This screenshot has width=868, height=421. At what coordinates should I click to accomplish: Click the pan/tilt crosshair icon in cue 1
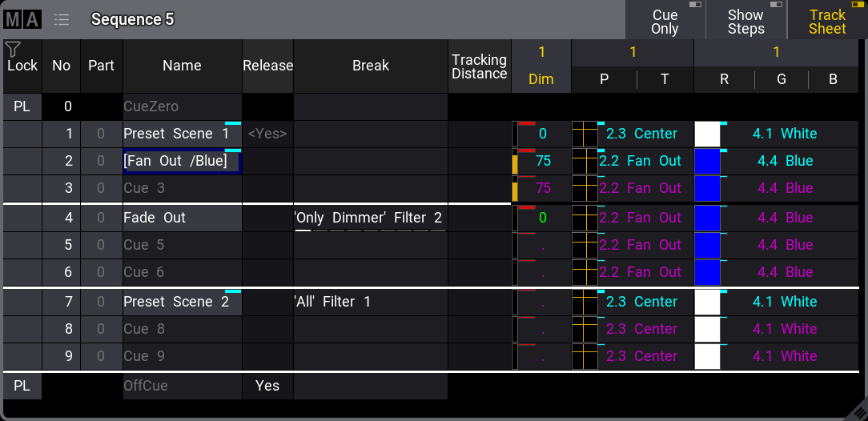[x=585, y=134]
